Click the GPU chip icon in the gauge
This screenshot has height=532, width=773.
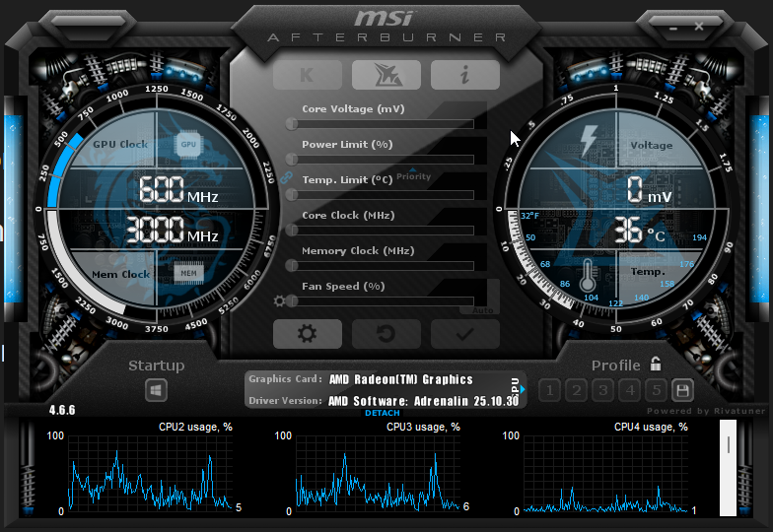tap(188, 144)
